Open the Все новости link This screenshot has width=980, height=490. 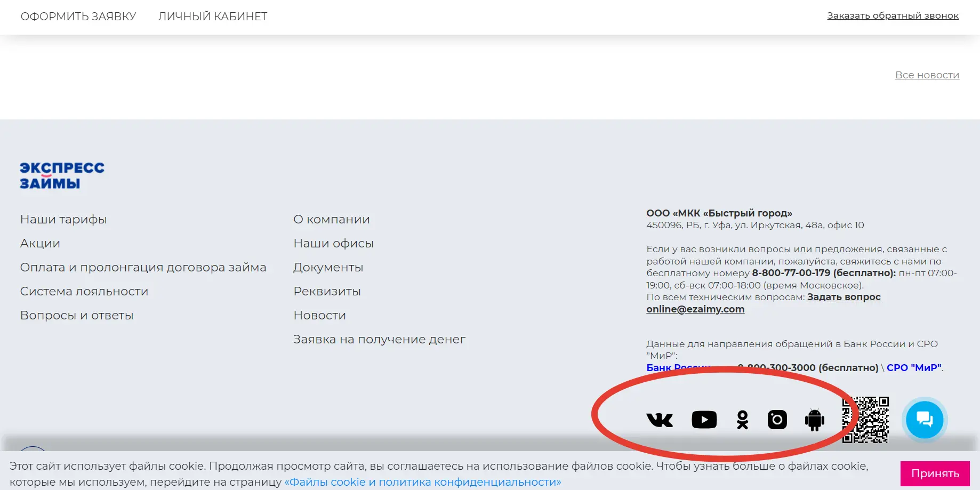click(x=927, y=75)
